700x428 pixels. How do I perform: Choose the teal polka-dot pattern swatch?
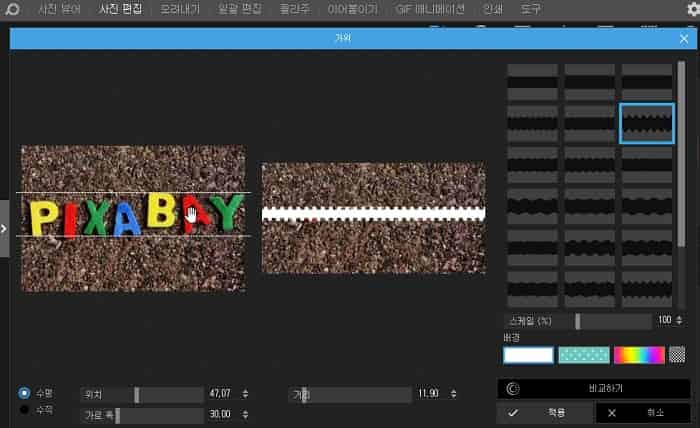pos(584,356)
